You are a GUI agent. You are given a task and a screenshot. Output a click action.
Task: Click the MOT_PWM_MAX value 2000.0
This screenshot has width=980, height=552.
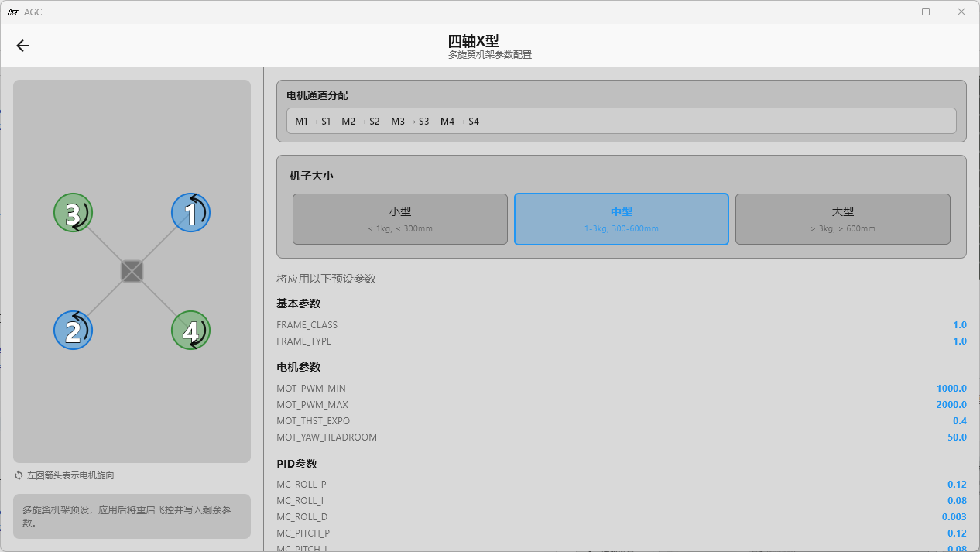pyautogui.click(x=951, y=405)
